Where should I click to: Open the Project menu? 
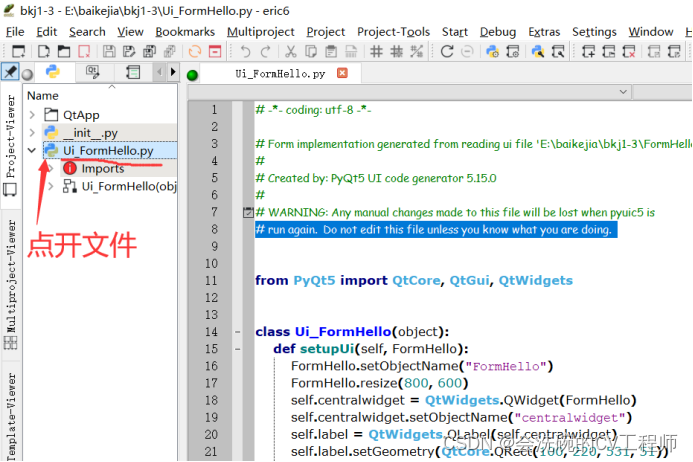click(x=326, y=32)
